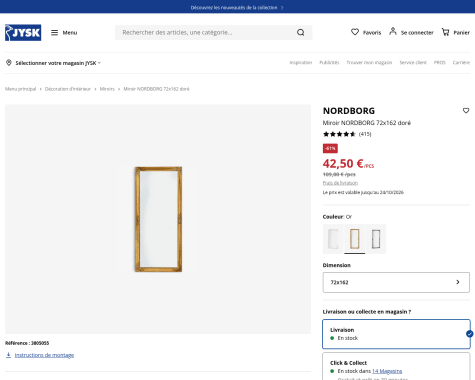The image size is (475, 380).
Task: Click the store location pin icon
Action: click(x=9, y=63)
